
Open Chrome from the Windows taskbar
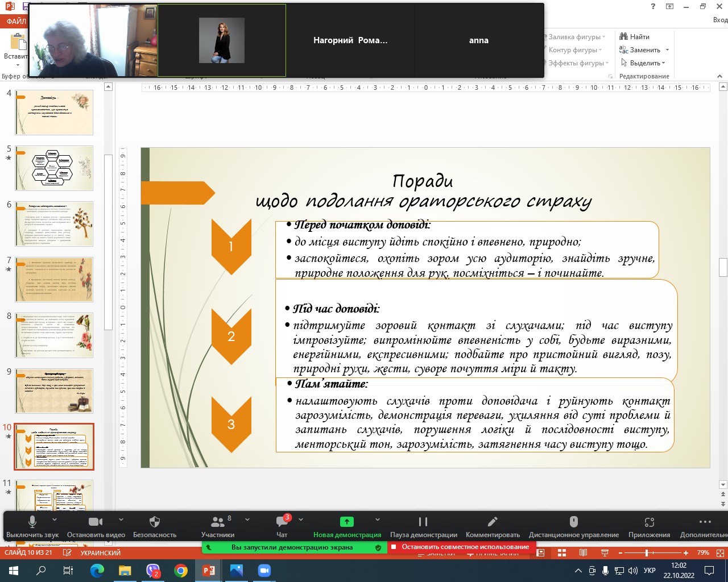181,571
